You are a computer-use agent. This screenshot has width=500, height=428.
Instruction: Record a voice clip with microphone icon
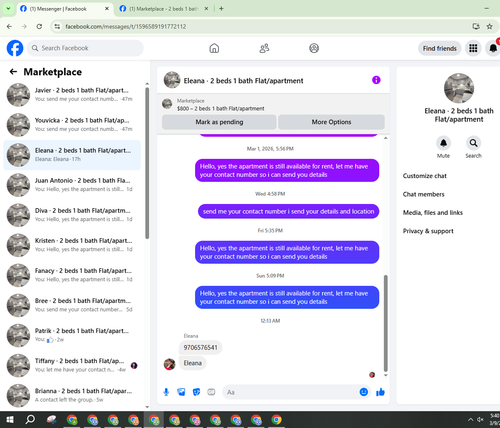pyautogui.click(x=166, y=392)
